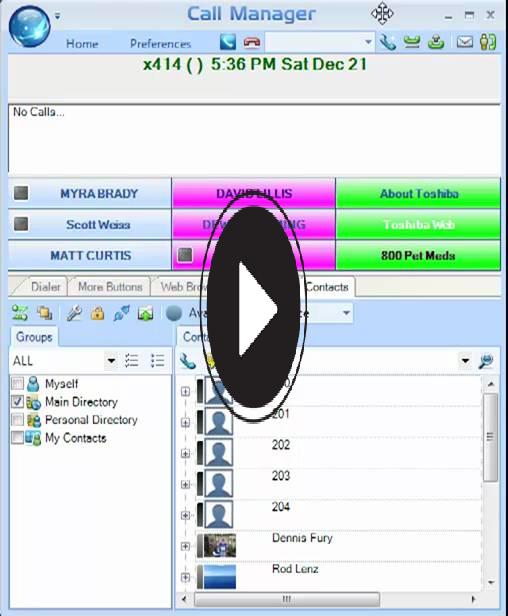Click the Rod Lenz photo thumbnail
Viewport: 508px width, 616px height.
click(220, 577)
